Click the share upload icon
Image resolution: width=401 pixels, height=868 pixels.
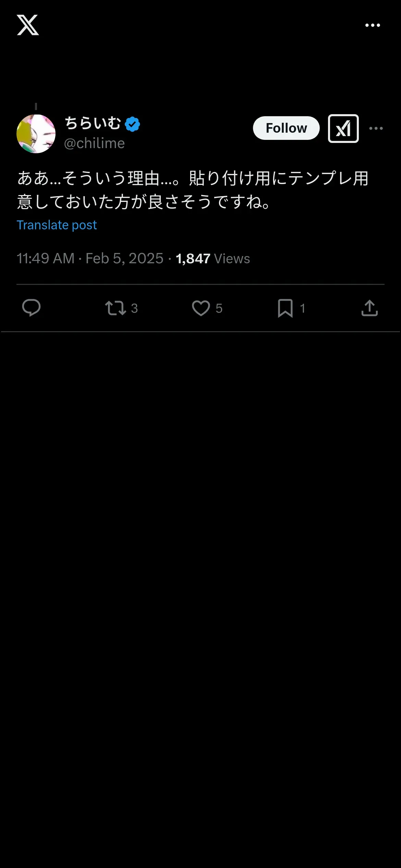(x=369, y=308)
